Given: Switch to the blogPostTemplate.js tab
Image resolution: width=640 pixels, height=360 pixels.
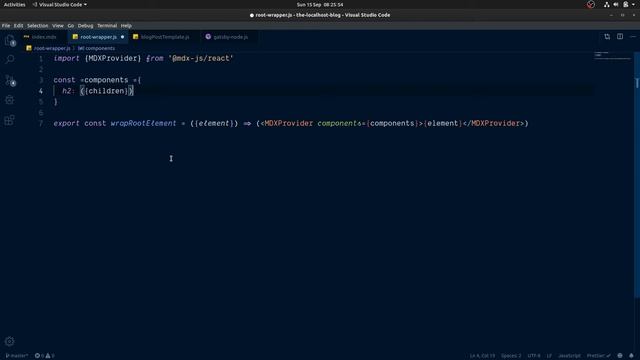Looking at the screenshot, I should pos(165,37).
